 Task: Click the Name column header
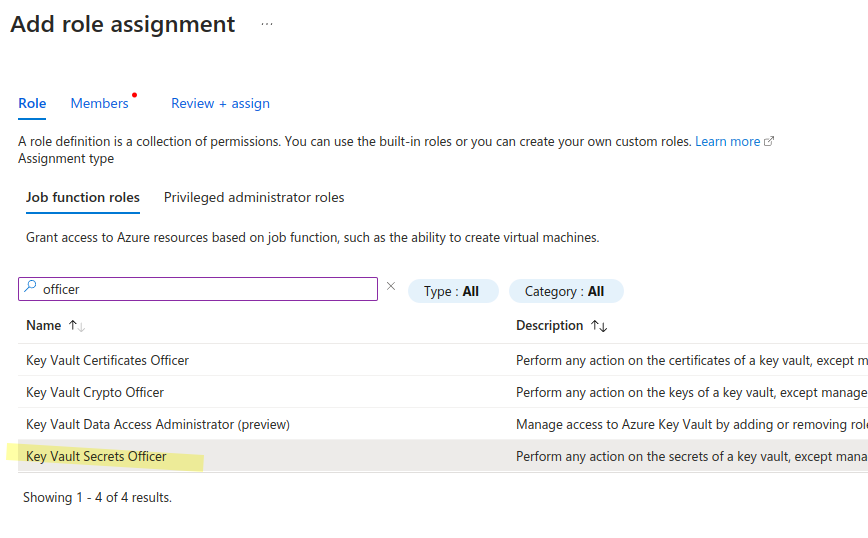click(44, 325)
